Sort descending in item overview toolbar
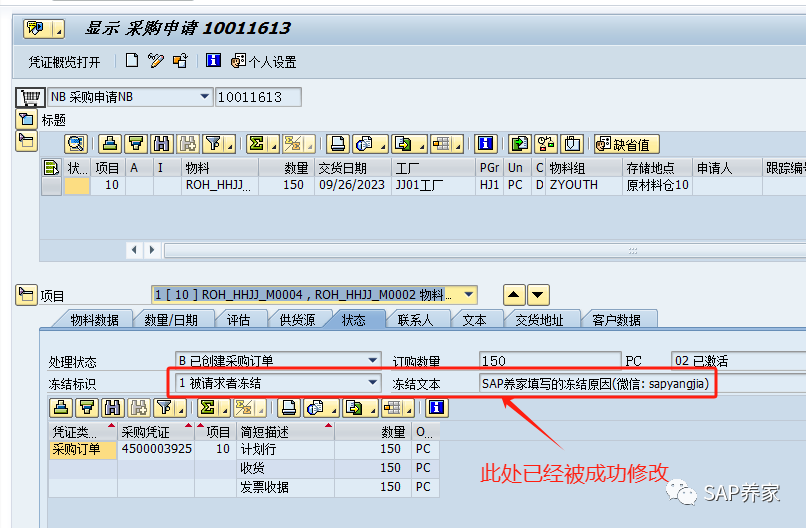The image size is (806, 528). tap(136, 144)
